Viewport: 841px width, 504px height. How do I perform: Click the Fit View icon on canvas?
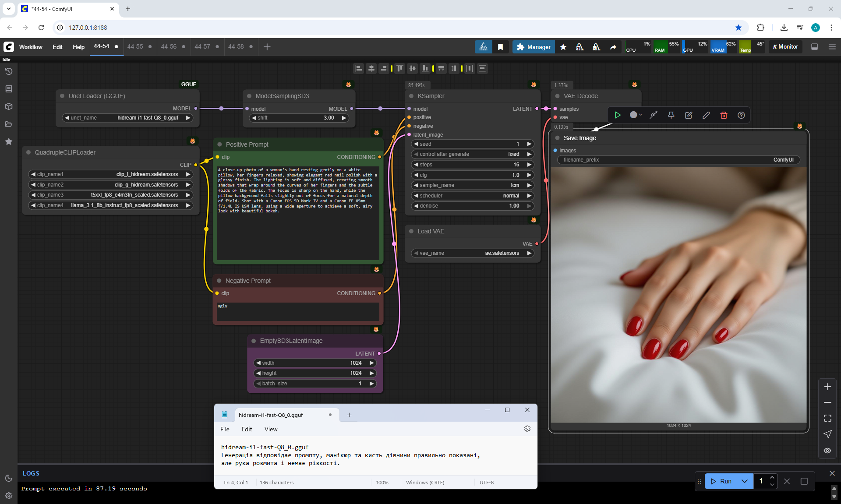(x=827, y=418)
